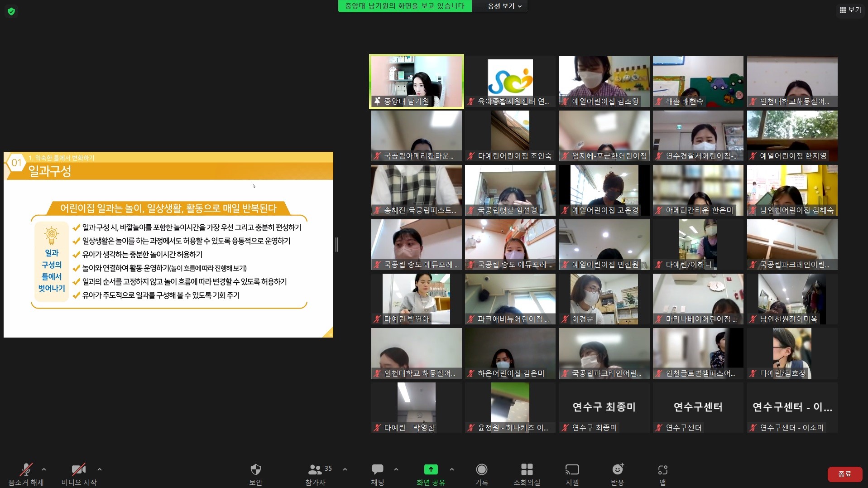Screen dimensions: 868x488
Task: Open the 채팅 chat panel
Action: pos(378,474)
